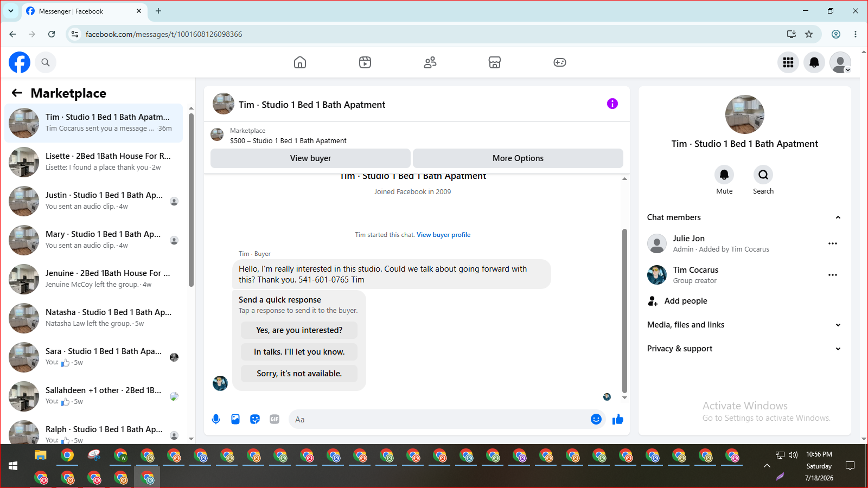Click the chat messages scrollbar
The image size is (868, 488).
[624, 310]
